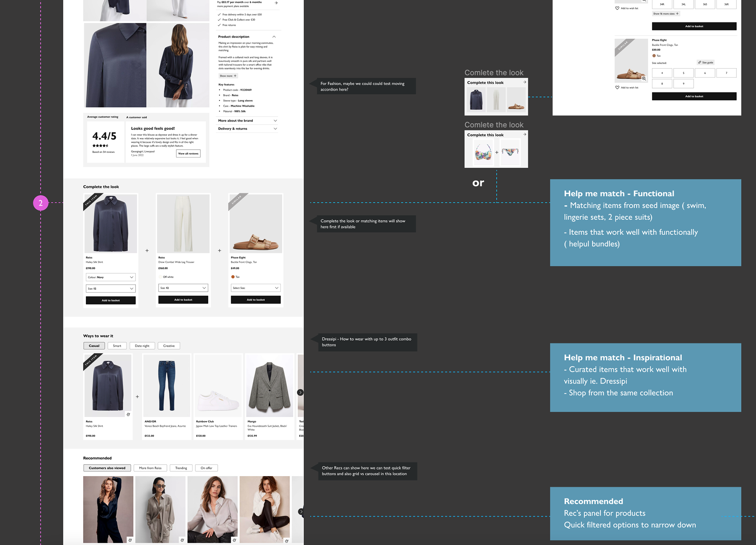Click the zoom magnifier on the sandal image
This screenshot has height=545, width=756.
click(x=644, y=78)
